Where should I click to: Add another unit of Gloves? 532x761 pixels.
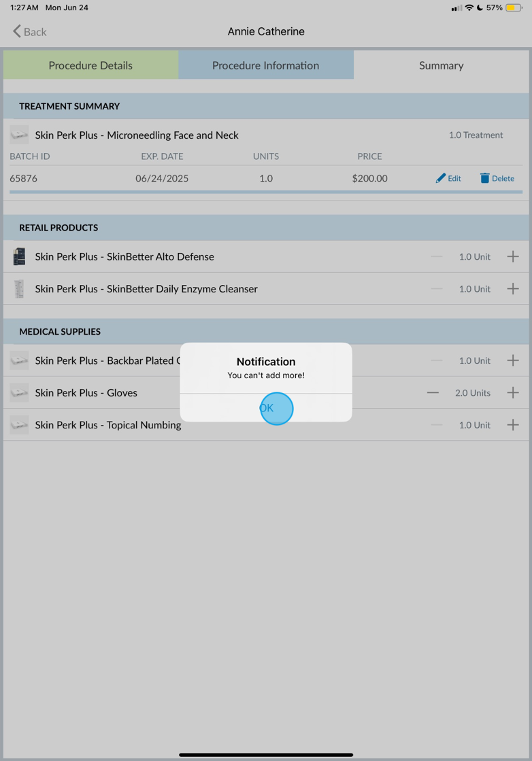[x=513, y=392]
